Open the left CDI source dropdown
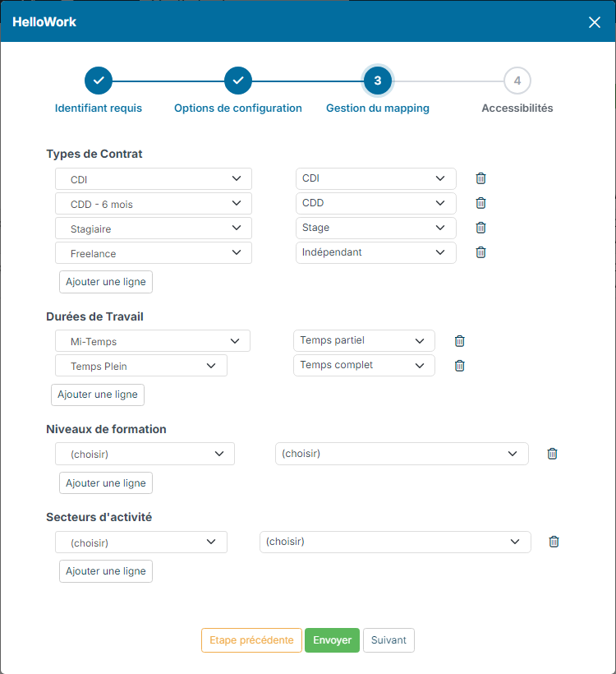The height and width of the screenshot is (674, 616). [x=154, y=179]
